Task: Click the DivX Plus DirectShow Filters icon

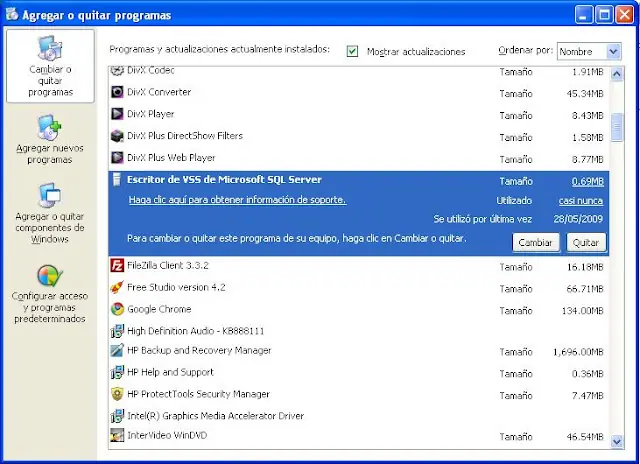Action: [x=117, y=135]
